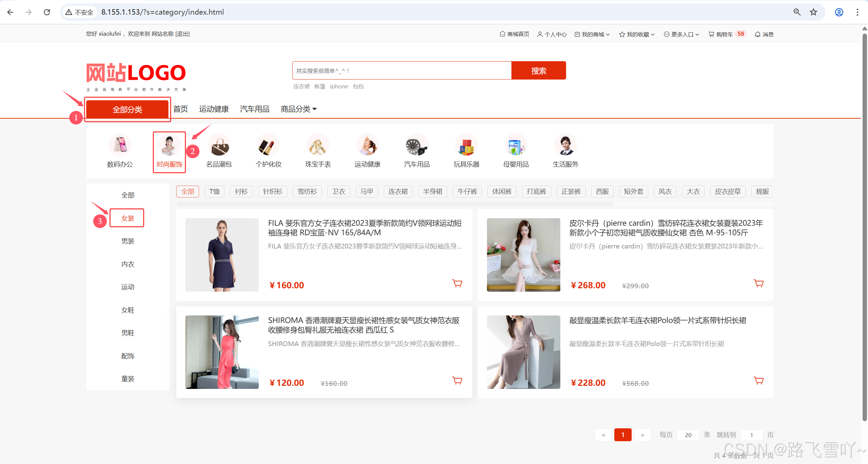The width and height of the screenshot is (868, 464).
Task: Open the 个护化妆 lipstick category icon
Action: click(268, 145)
